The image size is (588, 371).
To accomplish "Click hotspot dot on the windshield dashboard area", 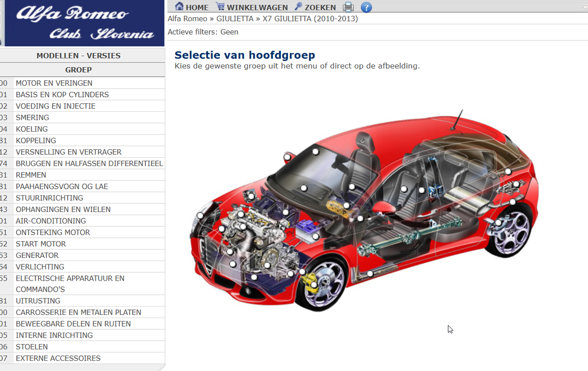I will (304, 188).
